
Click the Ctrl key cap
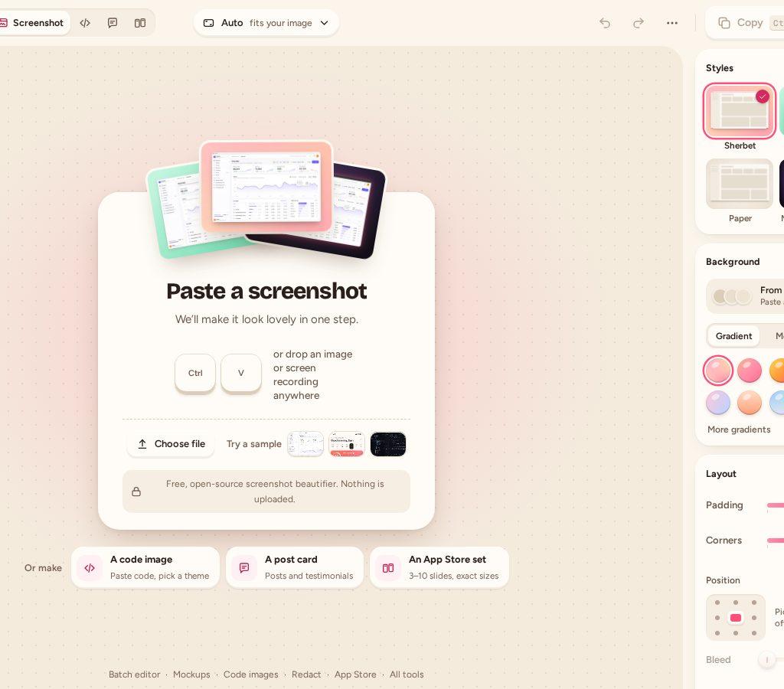pos(195,373)
